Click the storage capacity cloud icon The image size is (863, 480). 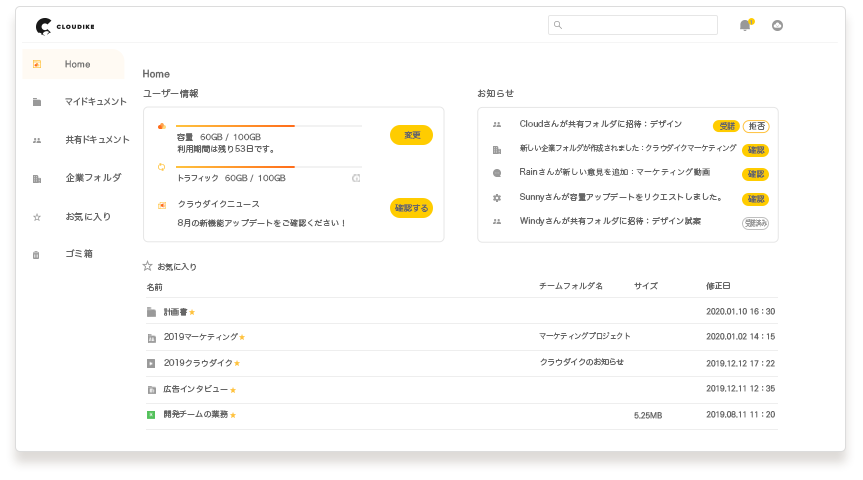[162, 126]
